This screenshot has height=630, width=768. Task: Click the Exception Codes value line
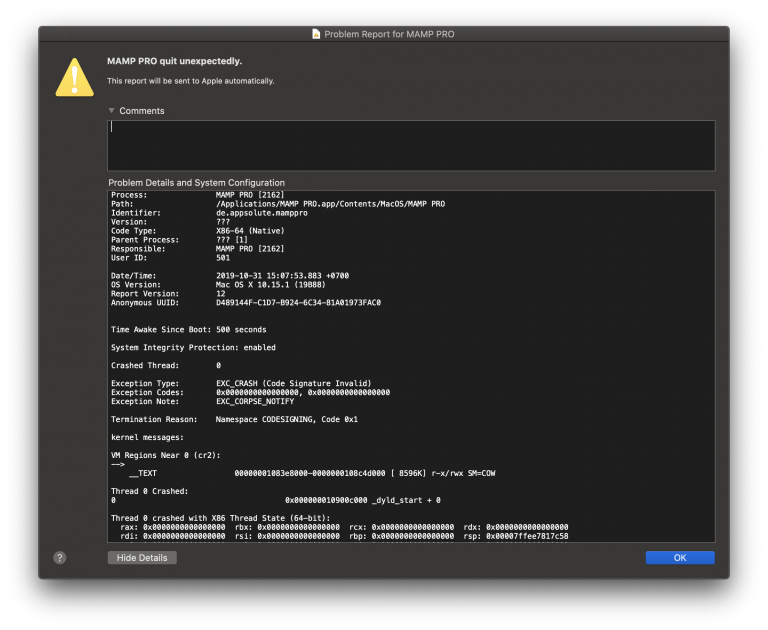(303, 392)
